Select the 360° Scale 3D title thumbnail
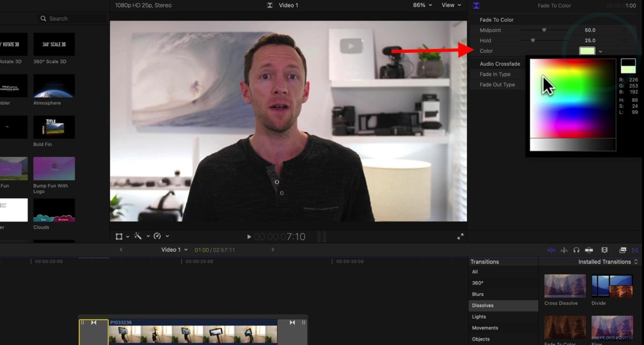The height and width of the screenshot is (345, 644). click(x=54, y=44)
